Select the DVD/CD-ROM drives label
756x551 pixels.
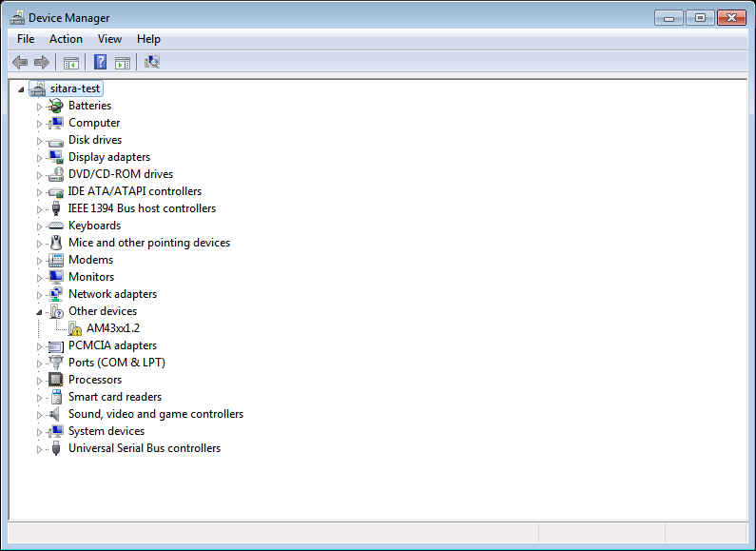point(121,174)
